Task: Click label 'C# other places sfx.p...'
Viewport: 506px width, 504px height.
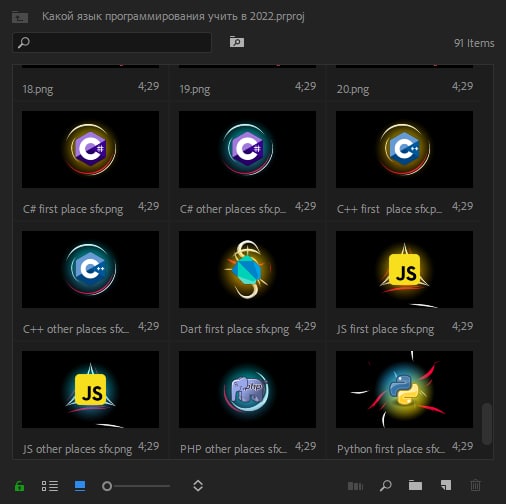Action: click(233, 209)
